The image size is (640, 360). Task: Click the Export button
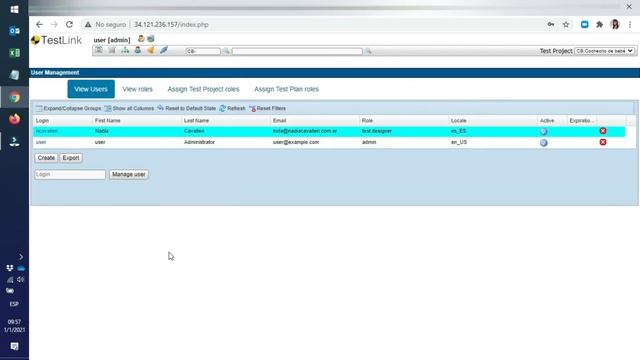71,158
